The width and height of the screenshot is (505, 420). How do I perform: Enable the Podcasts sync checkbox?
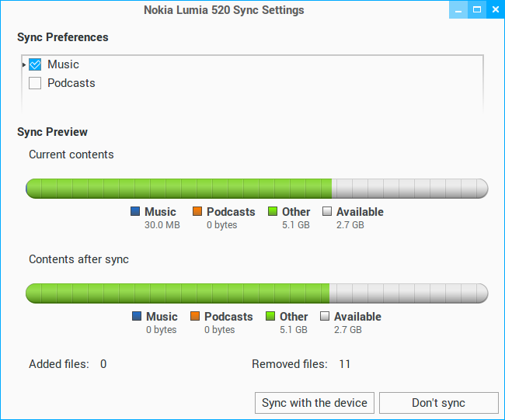(x=35, y=83)
